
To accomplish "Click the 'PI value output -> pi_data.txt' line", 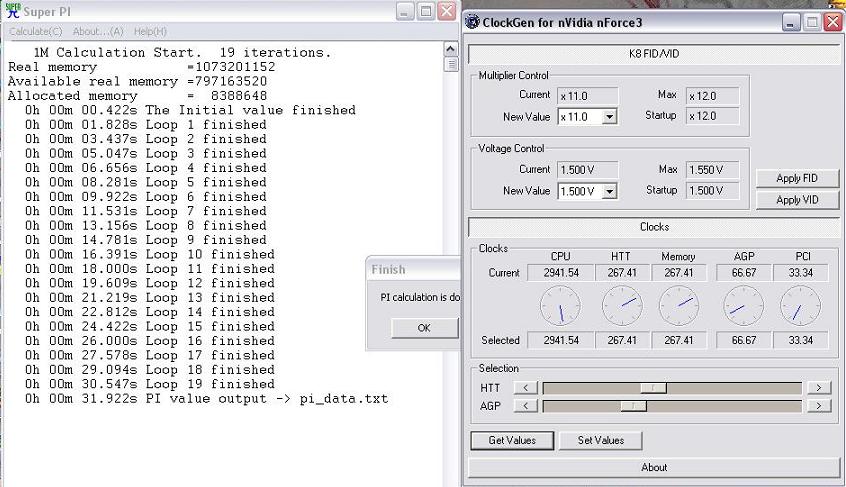I will (207, 399).
